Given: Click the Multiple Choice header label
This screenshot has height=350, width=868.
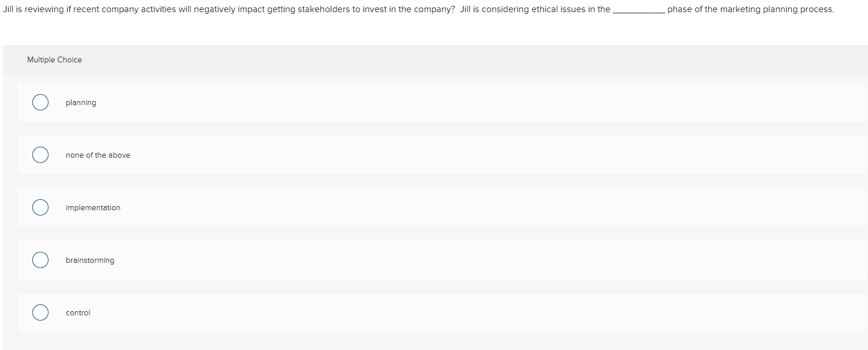Looking at the screenshot, I should tap(54, 59).
